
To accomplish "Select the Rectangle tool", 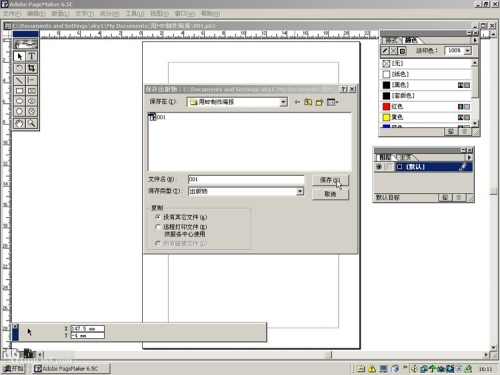I will 19,91.
